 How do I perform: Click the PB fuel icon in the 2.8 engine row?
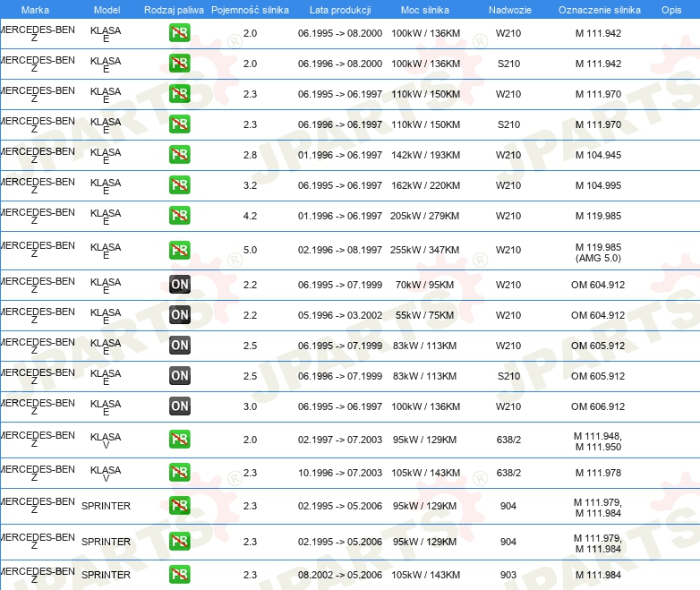pyautogui.click(x=180, y=155)
